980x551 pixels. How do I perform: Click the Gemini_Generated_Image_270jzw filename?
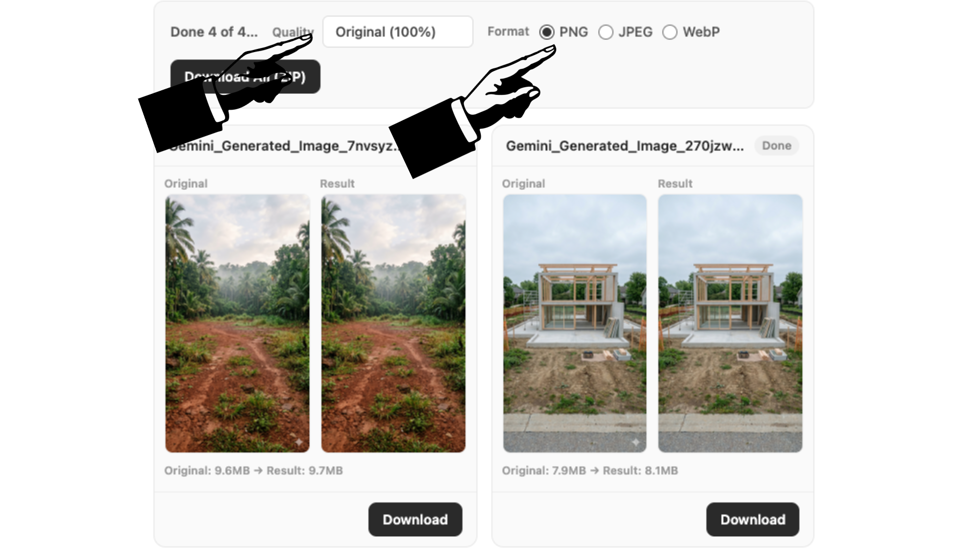625,146
